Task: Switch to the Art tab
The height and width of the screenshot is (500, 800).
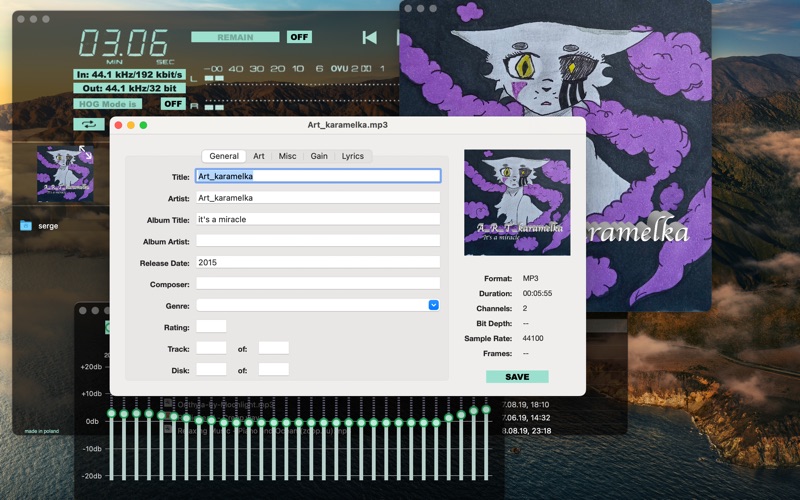Action: [x=259, y=156]
